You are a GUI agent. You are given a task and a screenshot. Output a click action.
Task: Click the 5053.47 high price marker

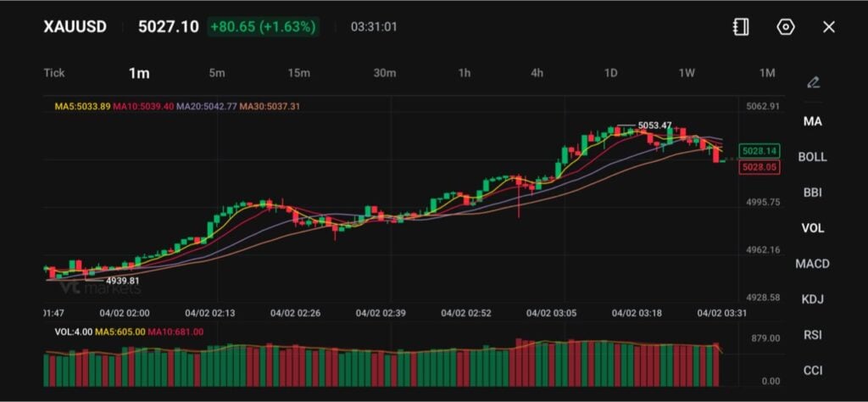[x=654, y=126]
